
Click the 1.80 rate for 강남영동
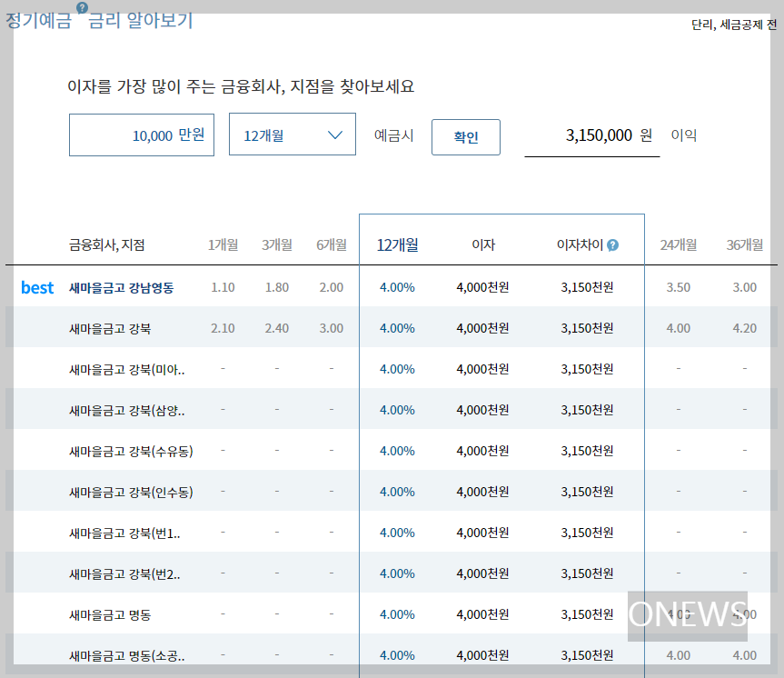click(x=277, y=287)
